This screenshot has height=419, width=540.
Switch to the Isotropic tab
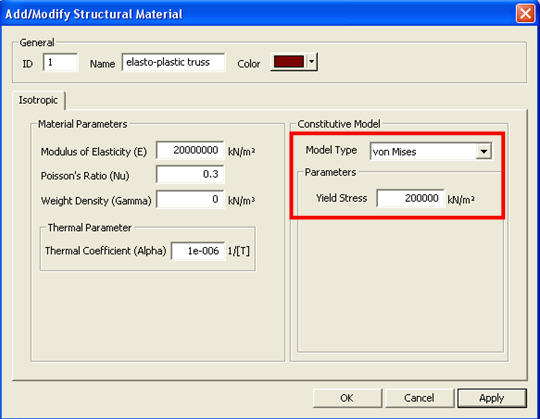38,100
